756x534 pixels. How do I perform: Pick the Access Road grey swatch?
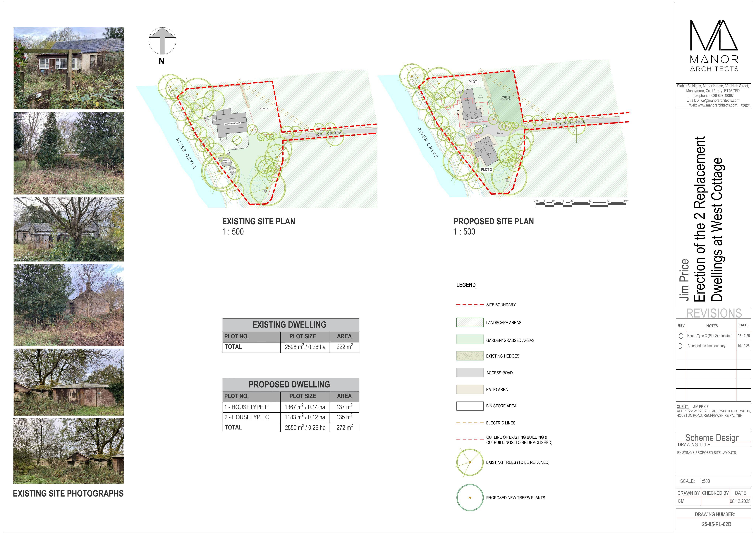coord(470,373)
